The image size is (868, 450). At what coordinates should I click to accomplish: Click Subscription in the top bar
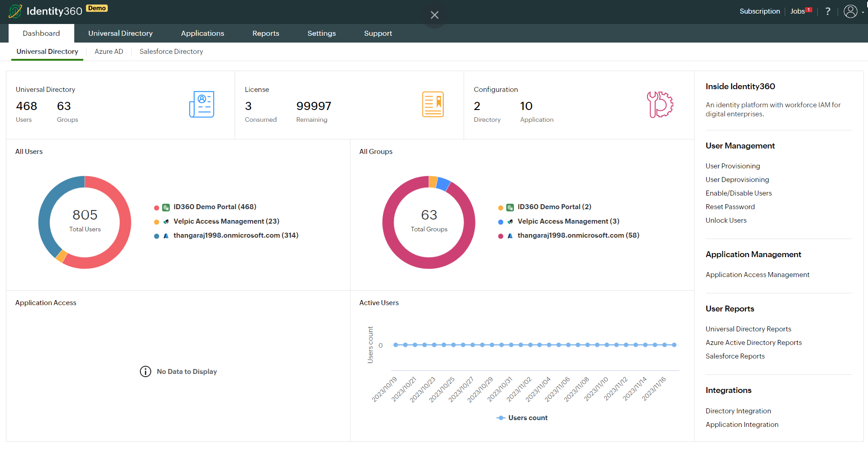759,11
